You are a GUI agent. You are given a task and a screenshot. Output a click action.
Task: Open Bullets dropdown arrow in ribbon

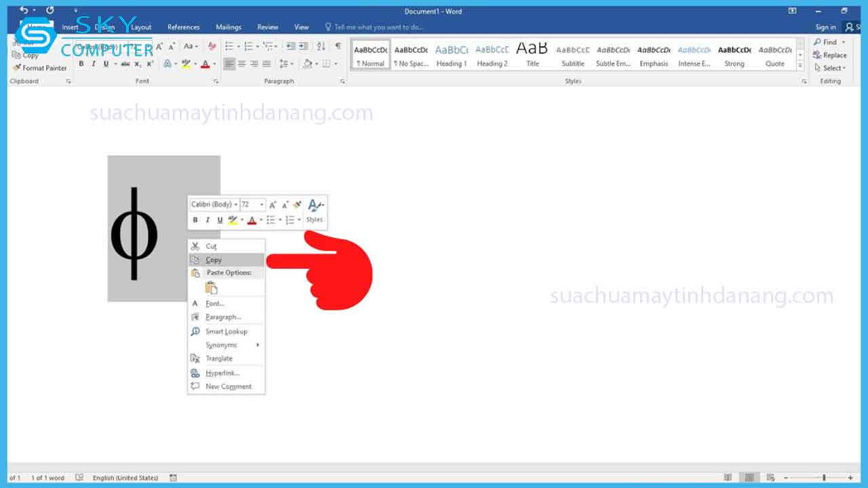click(x=238, y=46)
